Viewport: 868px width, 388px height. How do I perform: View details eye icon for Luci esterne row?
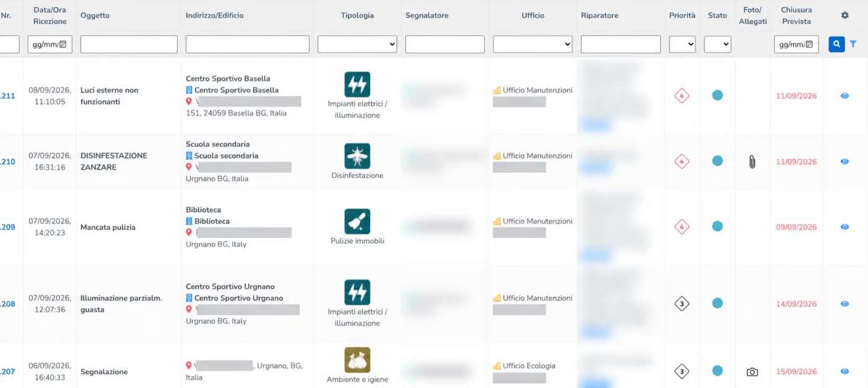[x=844, y=96]
